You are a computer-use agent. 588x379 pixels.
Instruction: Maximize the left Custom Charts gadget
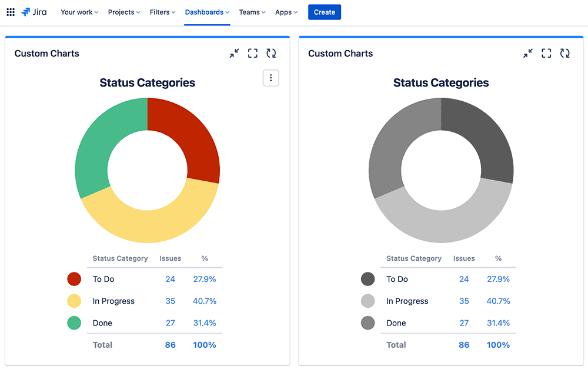tap(253, 54)
